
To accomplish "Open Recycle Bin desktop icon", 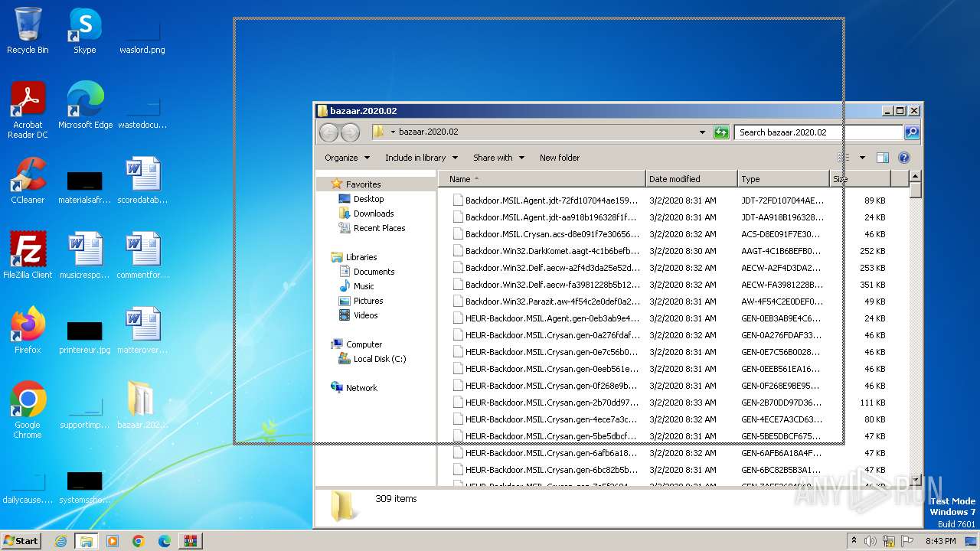I will pyautogui.click(x=28, y=31).
